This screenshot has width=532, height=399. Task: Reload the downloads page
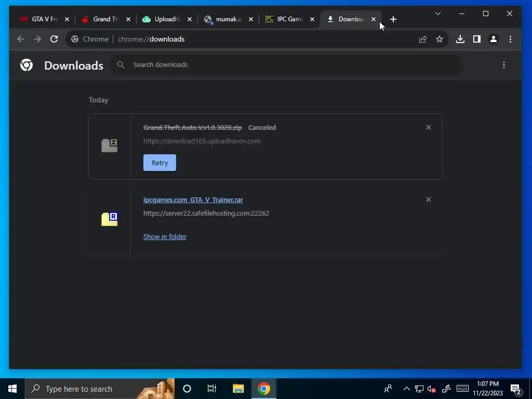tap(54, 39)
